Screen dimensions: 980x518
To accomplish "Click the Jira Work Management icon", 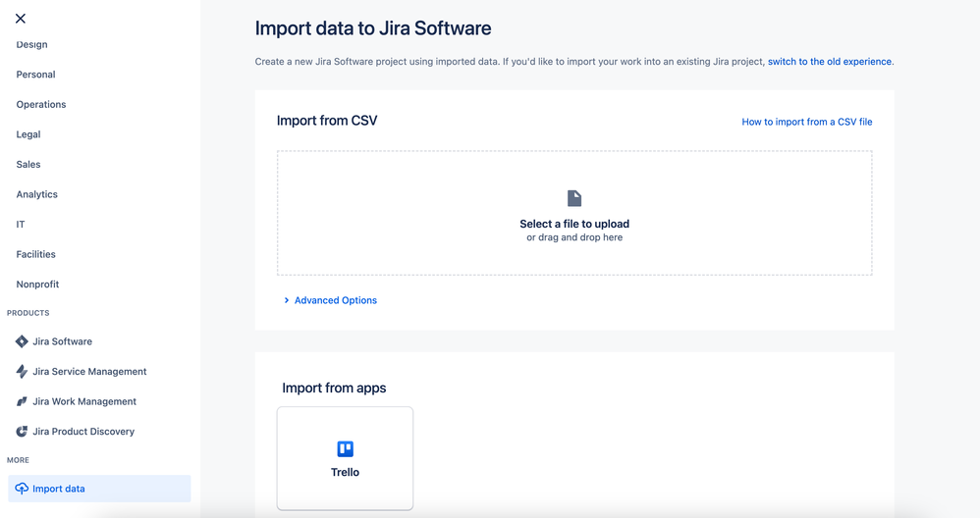I will coord(22,401).
